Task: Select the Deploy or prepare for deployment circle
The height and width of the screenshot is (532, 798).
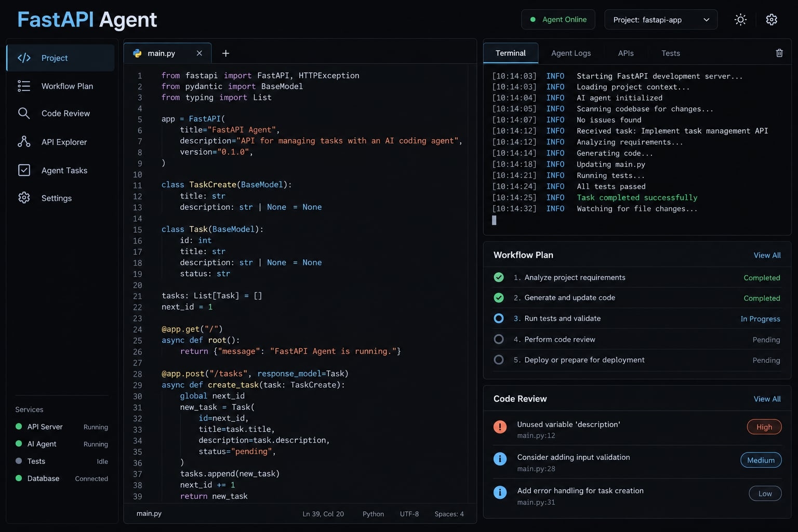Action: click(x=499, y=360)
